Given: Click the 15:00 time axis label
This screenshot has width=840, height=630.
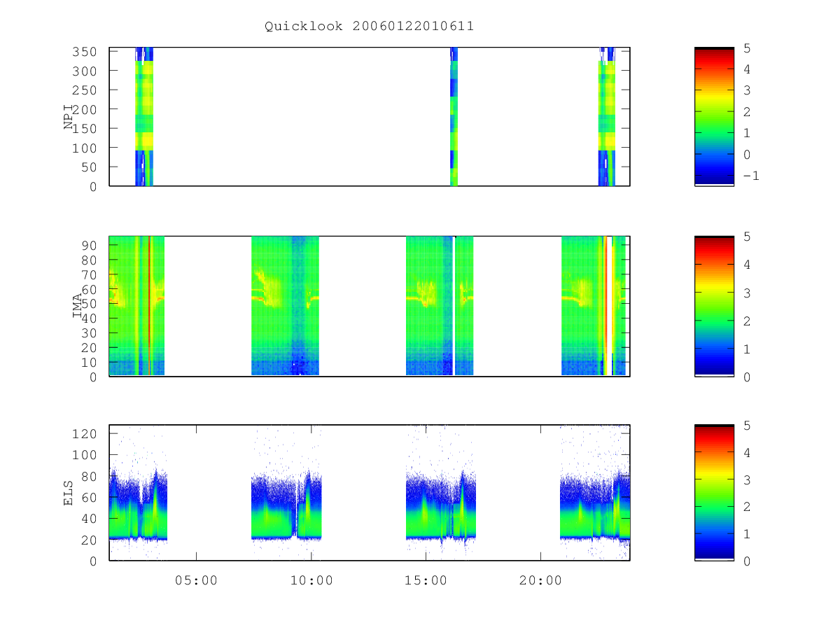Looking at the screenshot, I should [426, 580].
